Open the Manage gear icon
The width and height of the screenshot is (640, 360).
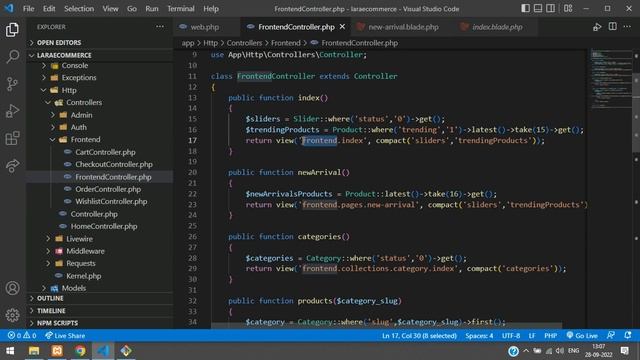pyautogui.click(x=12, y=315)
